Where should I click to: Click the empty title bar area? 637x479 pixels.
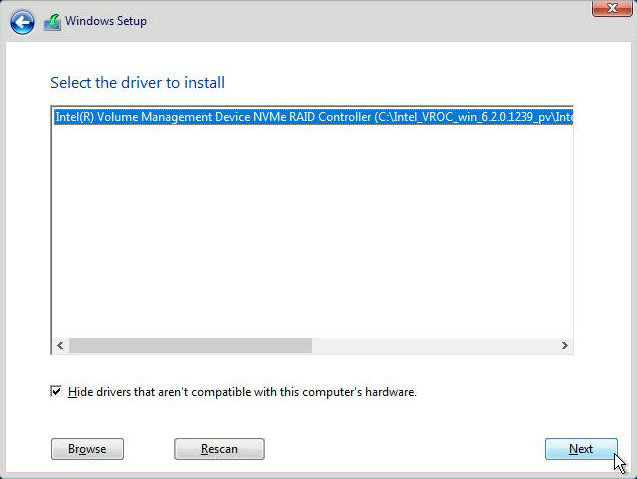click(370, 21)
